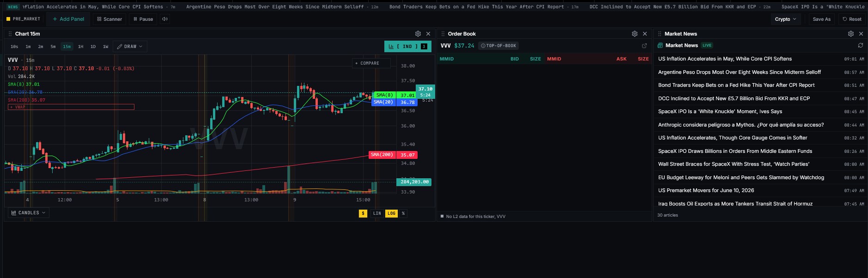Select the 5m timeframe

[53, 47]
